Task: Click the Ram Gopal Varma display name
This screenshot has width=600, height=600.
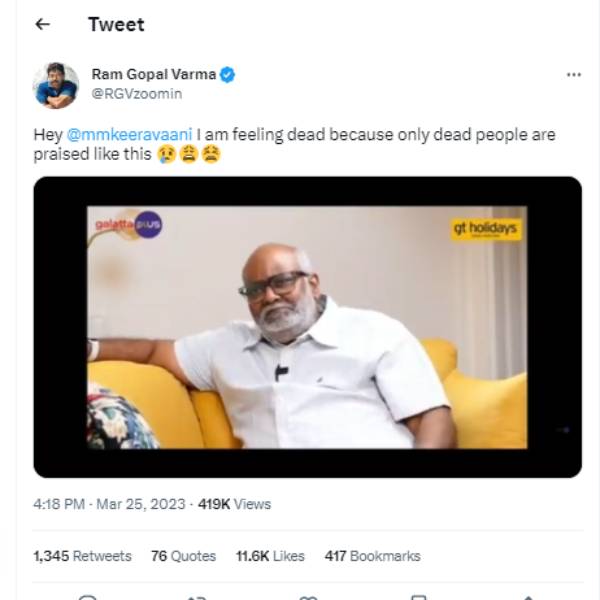Action: tap(154, 75)
